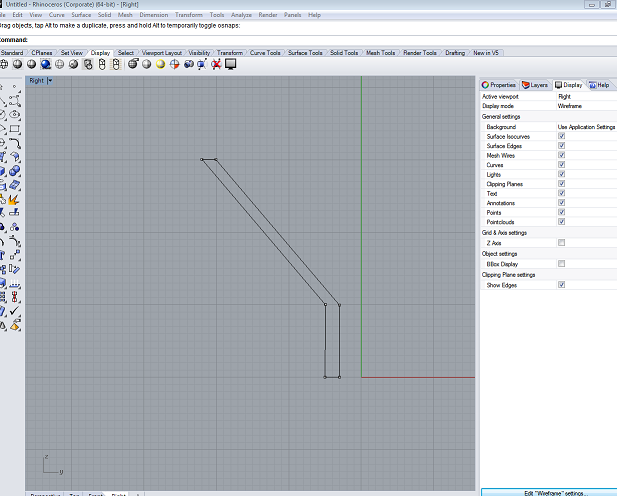Screen dimensions: 617x496
Task: Toggle the Pointclouds checkbox
Action: (562, 222)
